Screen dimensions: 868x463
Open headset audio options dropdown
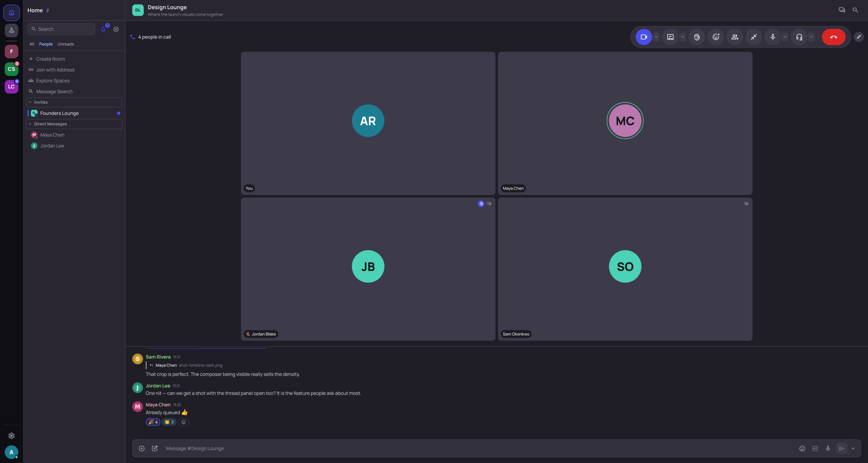812,37
